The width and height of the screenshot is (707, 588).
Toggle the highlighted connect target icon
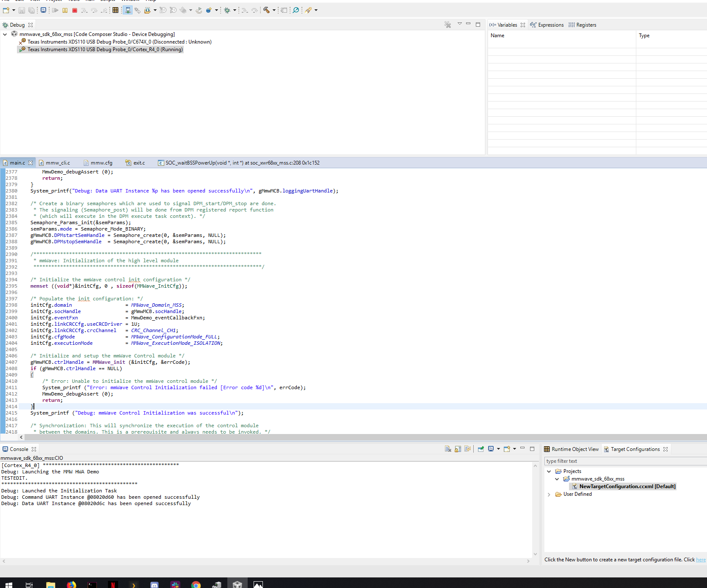tap(127, 10)
